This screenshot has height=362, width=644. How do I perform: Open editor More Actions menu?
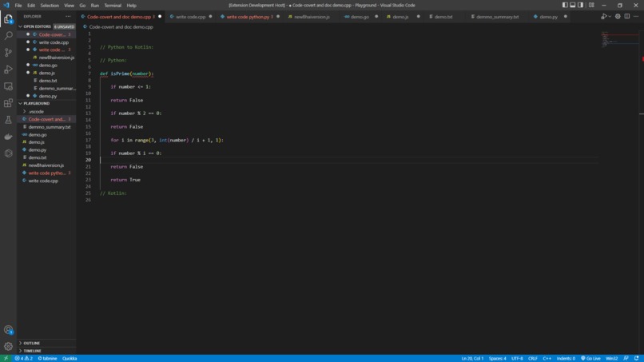(x=636, y=17)
